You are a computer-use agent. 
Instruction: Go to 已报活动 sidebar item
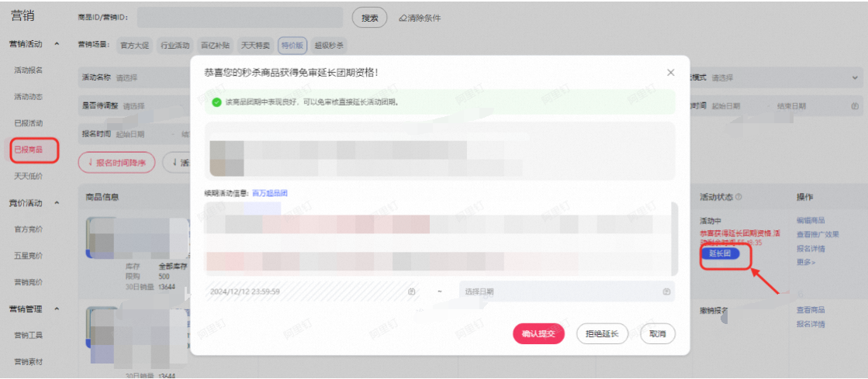(x=28, y=122)
